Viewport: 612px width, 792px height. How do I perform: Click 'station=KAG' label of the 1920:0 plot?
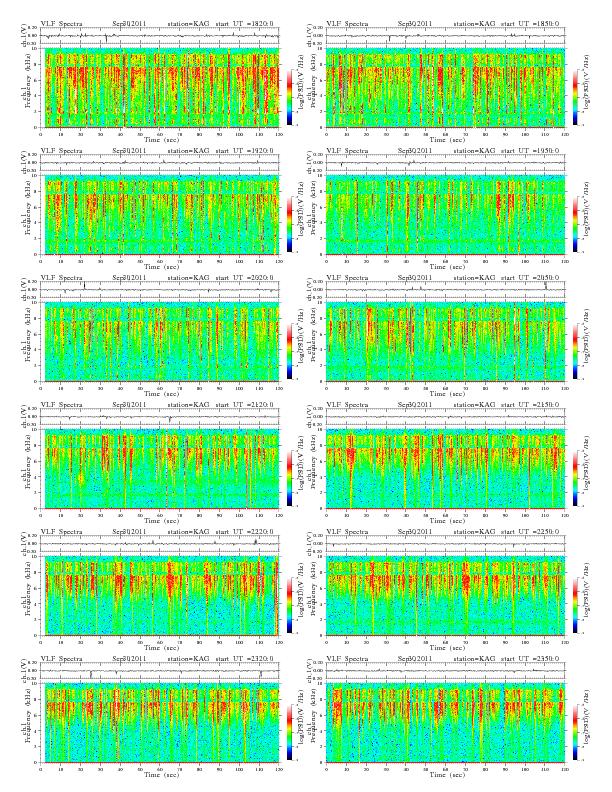pyautogui.click(x=188, y=151)
